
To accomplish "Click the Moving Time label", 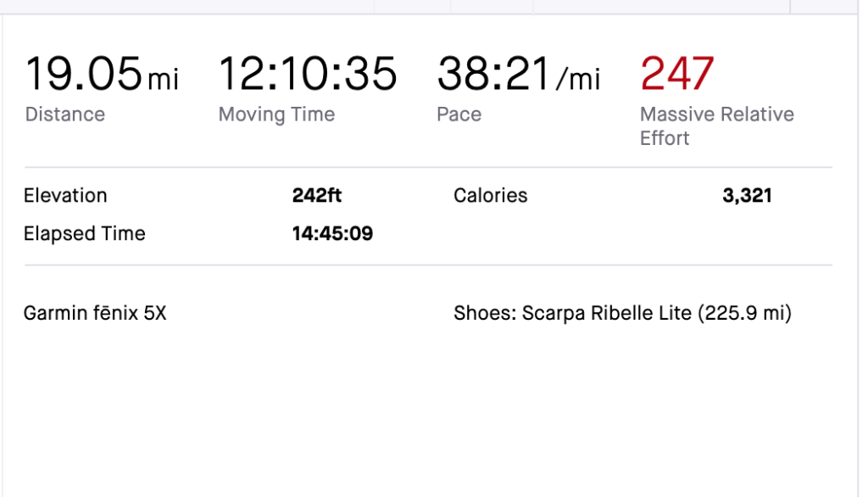I will [276, 114].
